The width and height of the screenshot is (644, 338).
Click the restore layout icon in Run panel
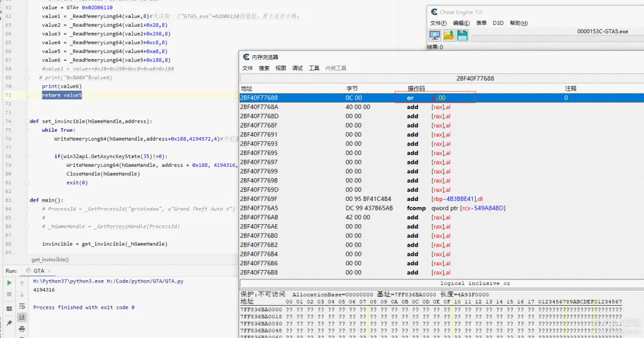[x=9, y=309]
